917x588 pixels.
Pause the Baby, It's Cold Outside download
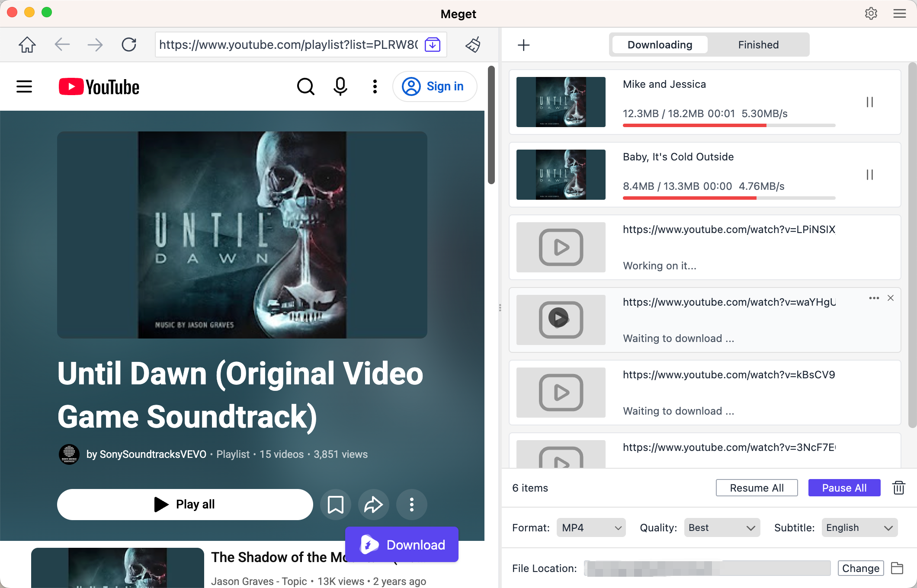869,175
